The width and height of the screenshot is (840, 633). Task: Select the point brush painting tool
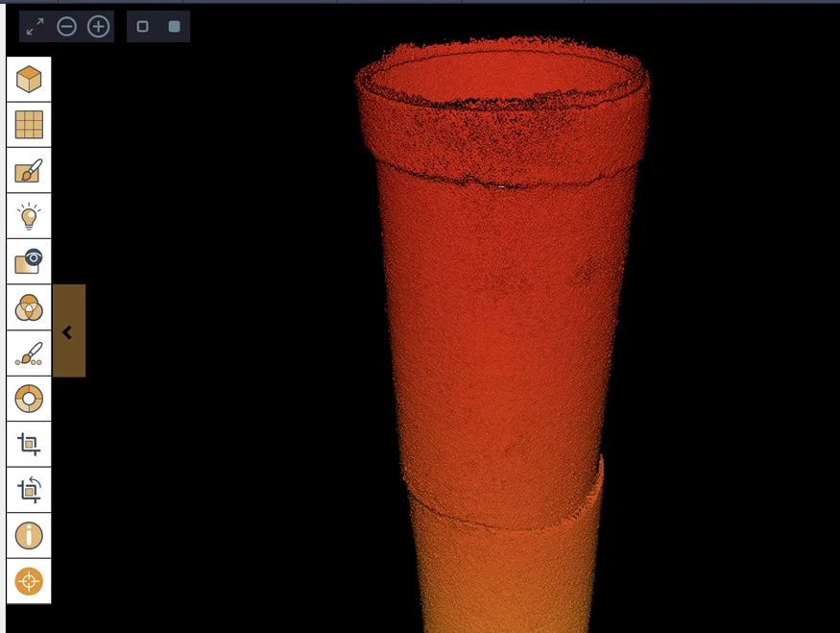coord(29,353)
